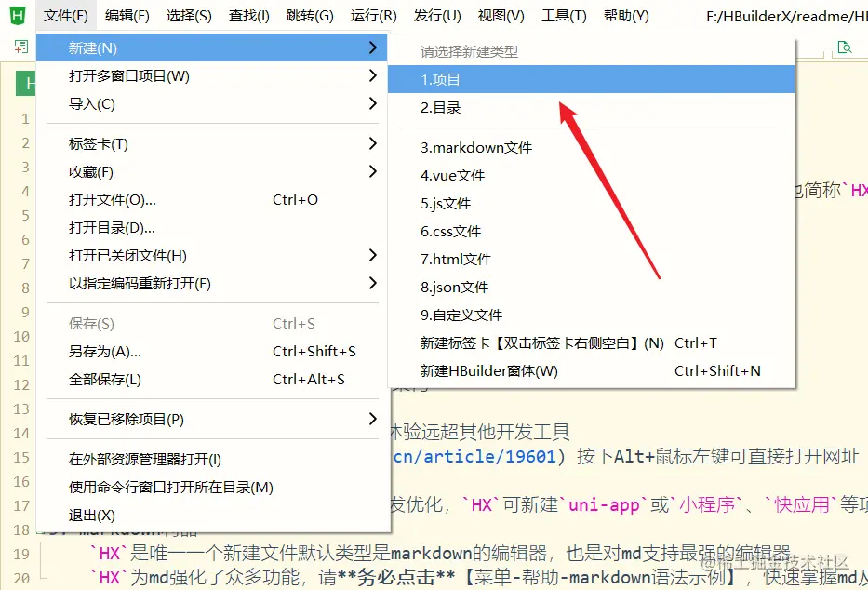The height and width of the screenshot is (590, 868).
Task: Expand the 恢复已移除项目(P) submenu arrow
Action: click(x=373, y=419)
